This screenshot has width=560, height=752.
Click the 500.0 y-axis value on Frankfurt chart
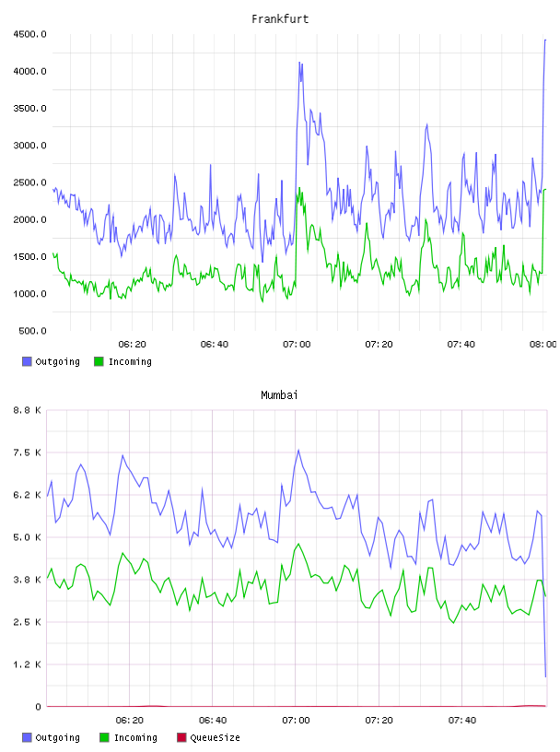[x=32, y=331]
